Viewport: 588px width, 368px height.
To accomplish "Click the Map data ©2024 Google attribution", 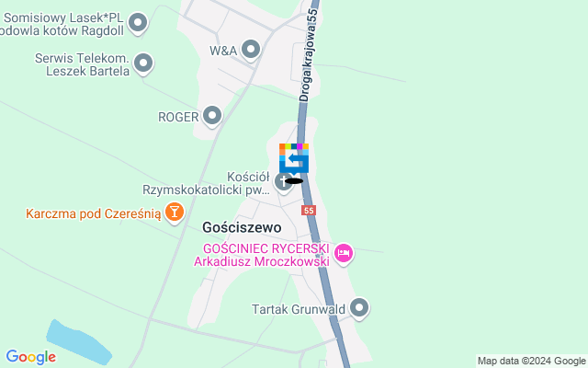I will pyautogui.click(x=531, y=362).
